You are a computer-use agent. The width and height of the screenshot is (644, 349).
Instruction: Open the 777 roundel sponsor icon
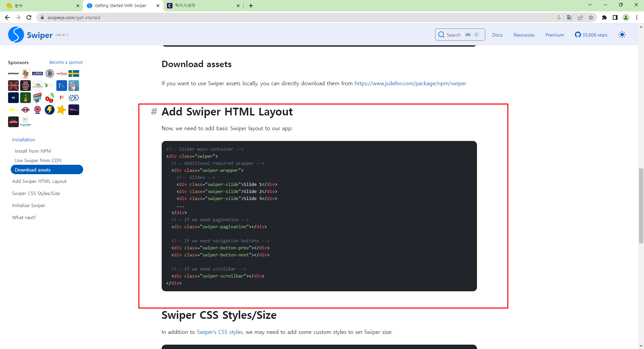tap(25, 110)
